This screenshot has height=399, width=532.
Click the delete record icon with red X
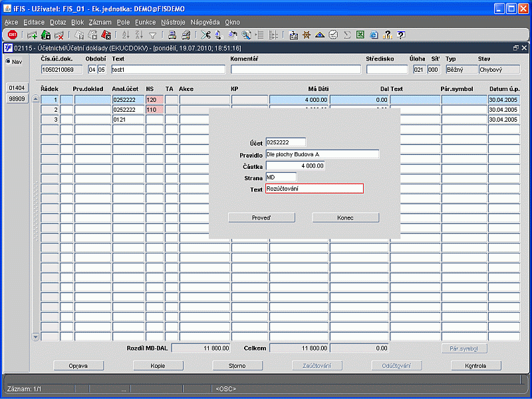pos(59,35)
